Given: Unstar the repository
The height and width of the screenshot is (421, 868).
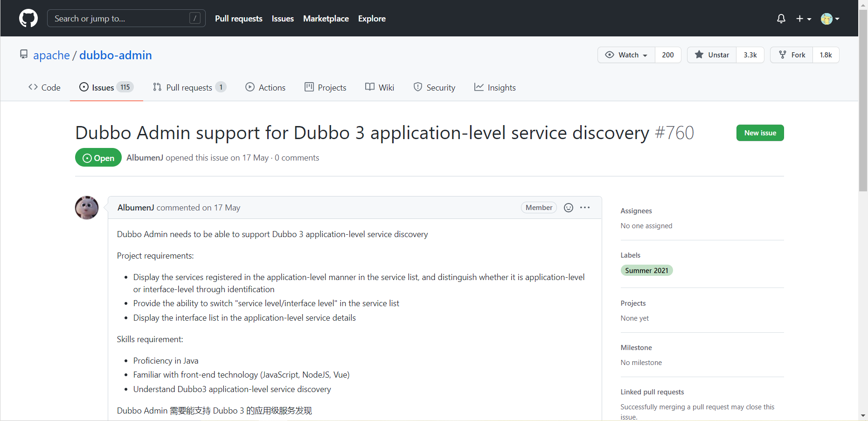Looking at the screenshot, I should click(x=712, y=55).
